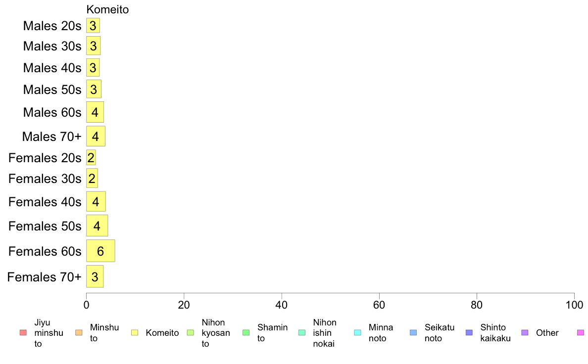Click the Males 40s row label
Screen dimensions: 588x364
(x=52, y=68)
